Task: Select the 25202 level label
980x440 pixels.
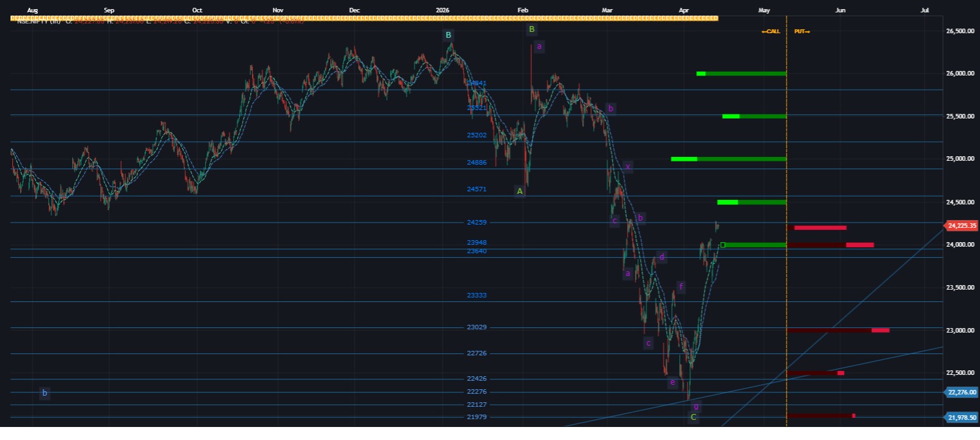Action: [477, 135]
